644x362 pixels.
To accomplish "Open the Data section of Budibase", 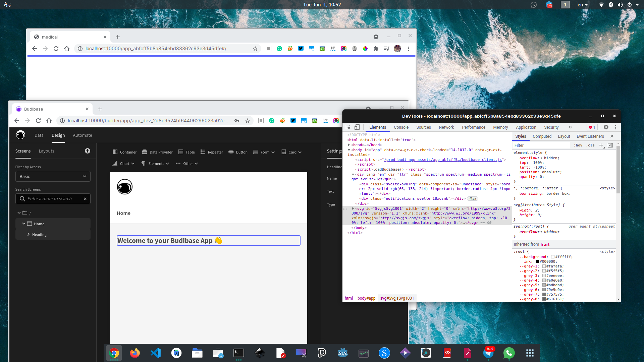I will tap(39, 135).
